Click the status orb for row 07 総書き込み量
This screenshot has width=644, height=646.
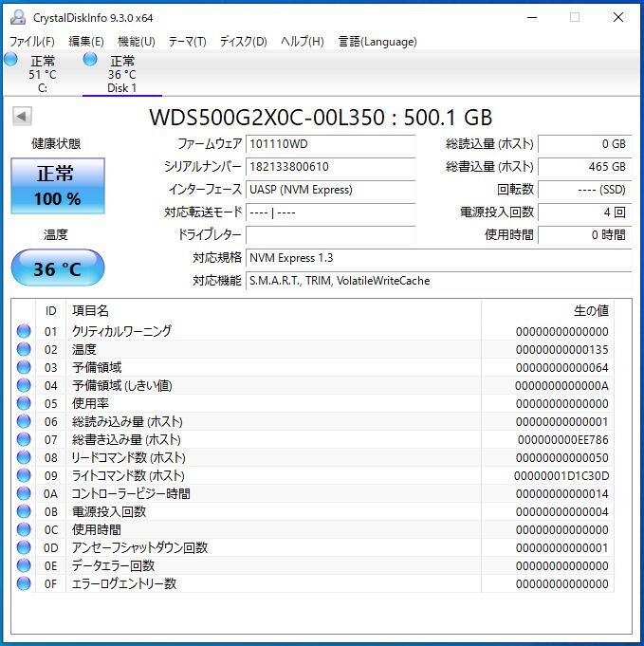pos(24,439)
